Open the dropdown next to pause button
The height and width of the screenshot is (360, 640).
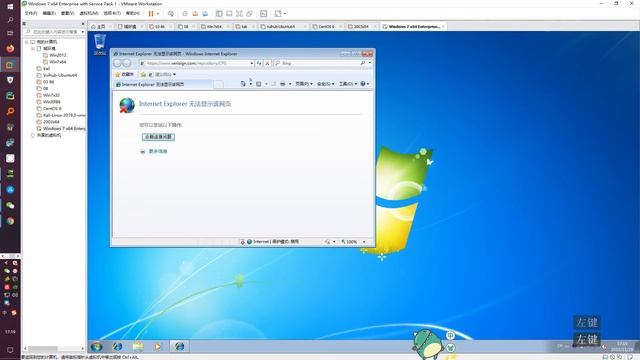coord(158,13)
